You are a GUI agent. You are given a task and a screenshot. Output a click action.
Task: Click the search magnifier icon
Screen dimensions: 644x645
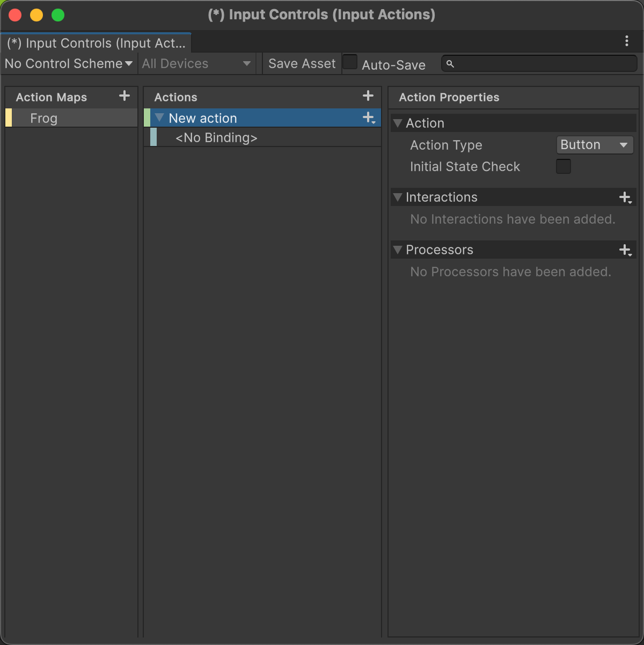(450, 64)
